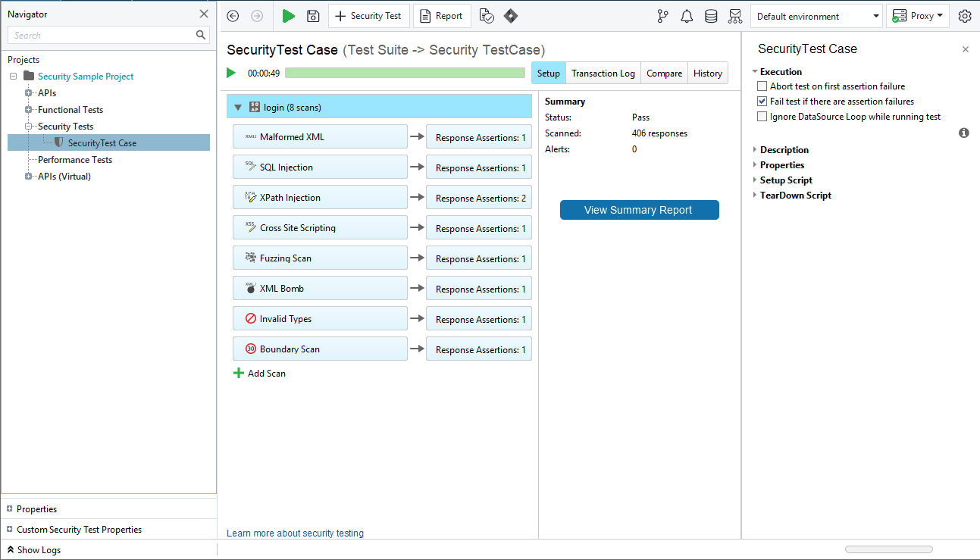Open 'Learn more about security testing' link
Image resolution: width=980 pixels, height=560 pixels.
coord(295,533)
